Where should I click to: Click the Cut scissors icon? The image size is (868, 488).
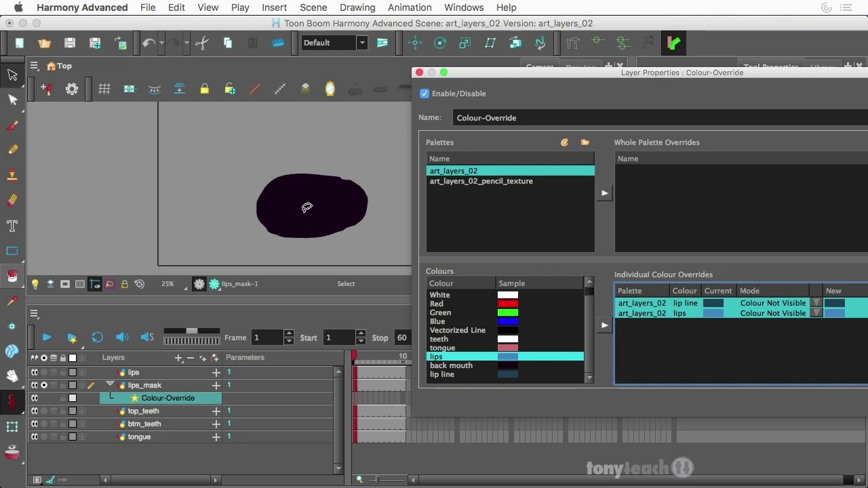pyautogui.click(x=201, y=43)
